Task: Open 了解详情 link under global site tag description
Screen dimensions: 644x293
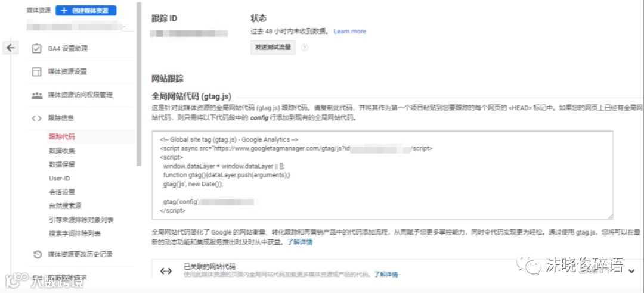Action: pyautogui.click(x=300, y=242)
